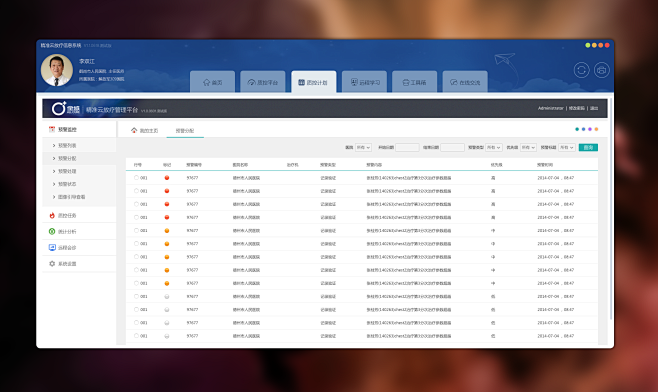Click the green circle icon beside 统计分析
This screenshot has width=658, height=392.
tap(52, 231)
